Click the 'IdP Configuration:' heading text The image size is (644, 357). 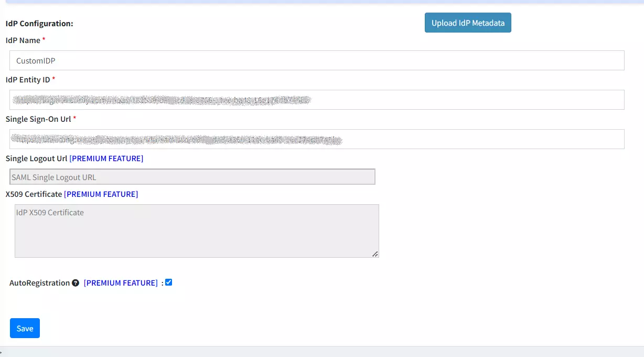click(x=39, y=24)
